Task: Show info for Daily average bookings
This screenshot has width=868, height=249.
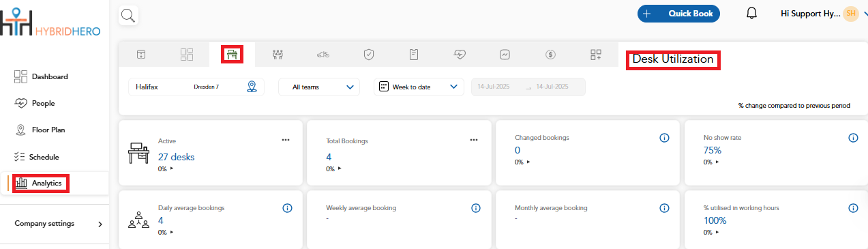Action: (287, 208)
